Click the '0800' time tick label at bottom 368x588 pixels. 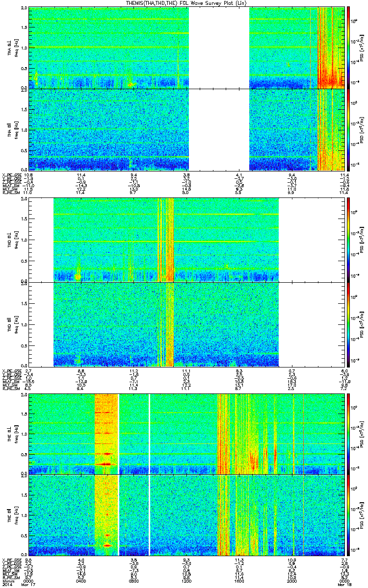coord(134,581)
